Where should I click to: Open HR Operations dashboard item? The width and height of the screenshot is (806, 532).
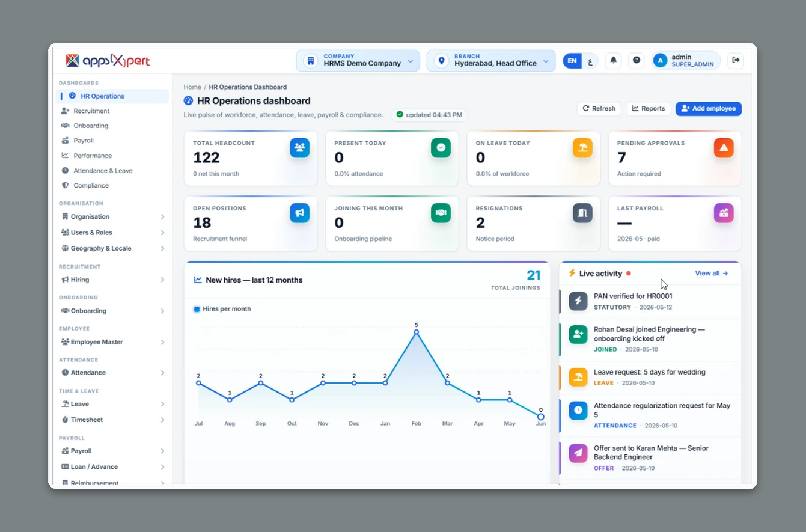[113, 96]
